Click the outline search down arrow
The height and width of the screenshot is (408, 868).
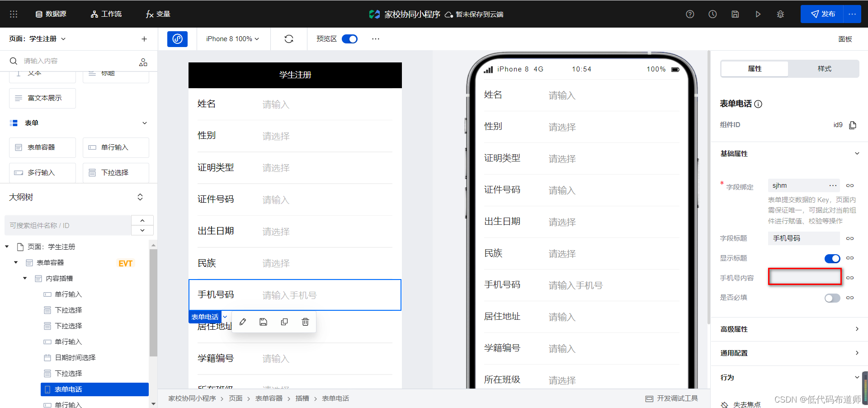(x=142, y=230)
